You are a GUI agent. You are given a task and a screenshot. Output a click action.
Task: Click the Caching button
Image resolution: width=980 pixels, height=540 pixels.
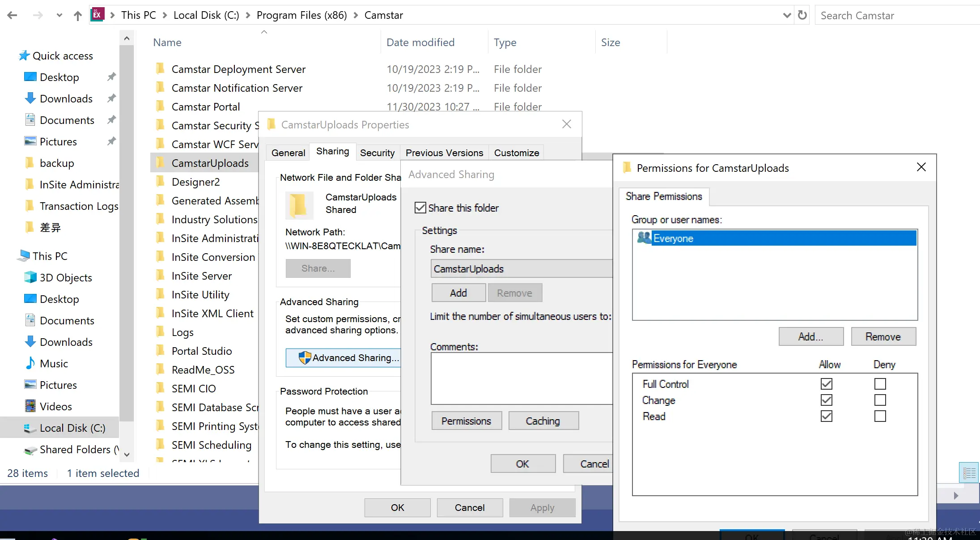543,421
